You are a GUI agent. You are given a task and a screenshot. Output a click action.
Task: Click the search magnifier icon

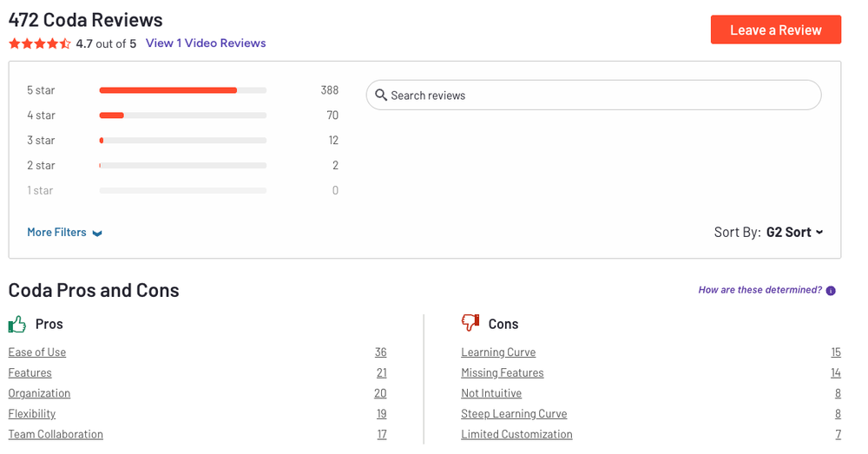[x=381, y=95]
